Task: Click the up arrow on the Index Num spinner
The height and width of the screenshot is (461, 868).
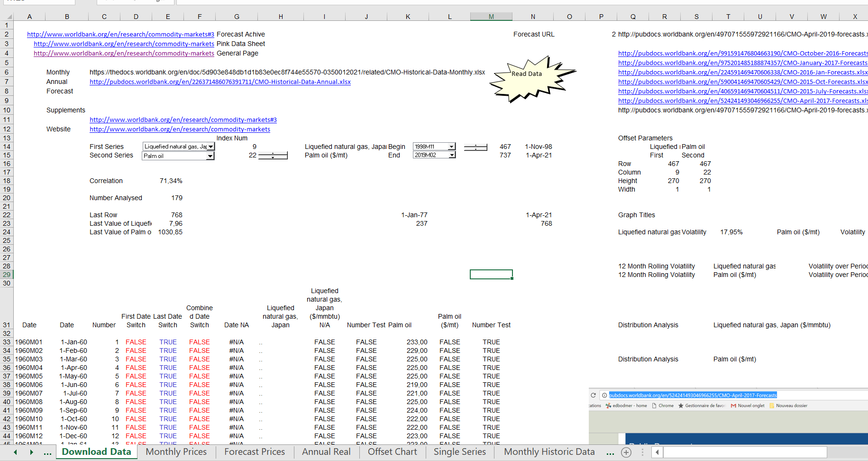Action: click(273, 153)
